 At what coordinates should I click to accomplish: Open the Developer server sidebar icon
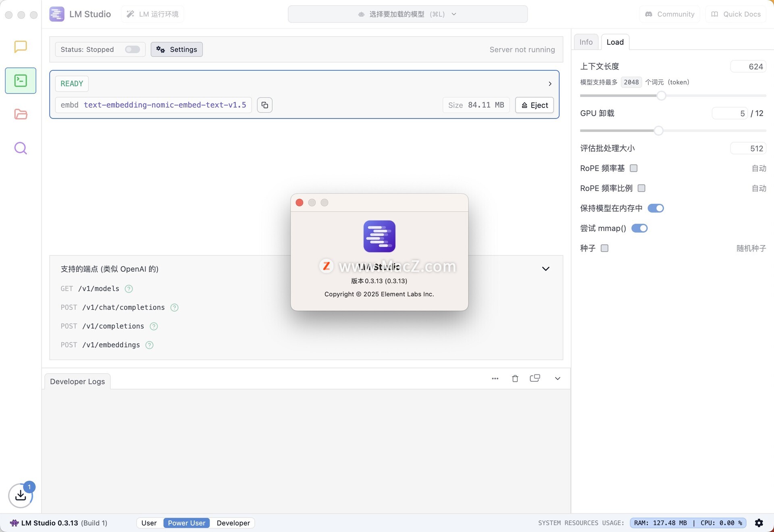point(21,81)
